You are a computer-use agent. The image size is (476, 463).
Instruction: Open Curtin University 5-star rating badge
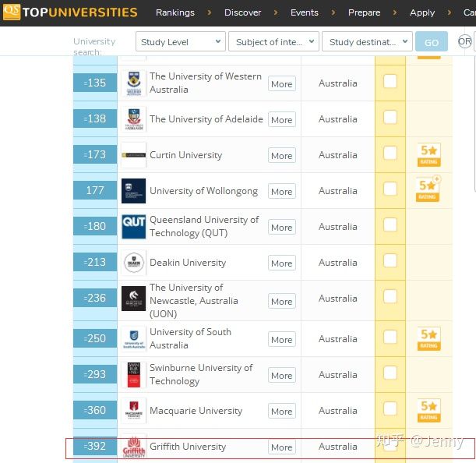tap(428, 155)
